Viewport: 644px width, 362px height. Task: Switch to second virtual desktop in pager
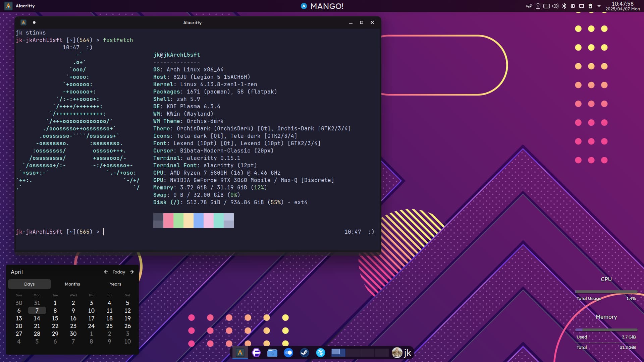353,353
